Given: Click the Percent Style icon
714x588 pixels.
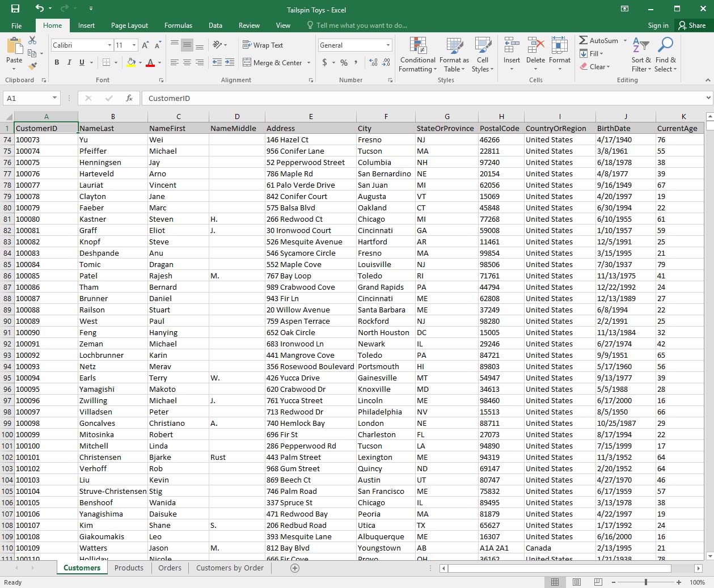Looking at the screenshot, I should (x=344, y=63).
